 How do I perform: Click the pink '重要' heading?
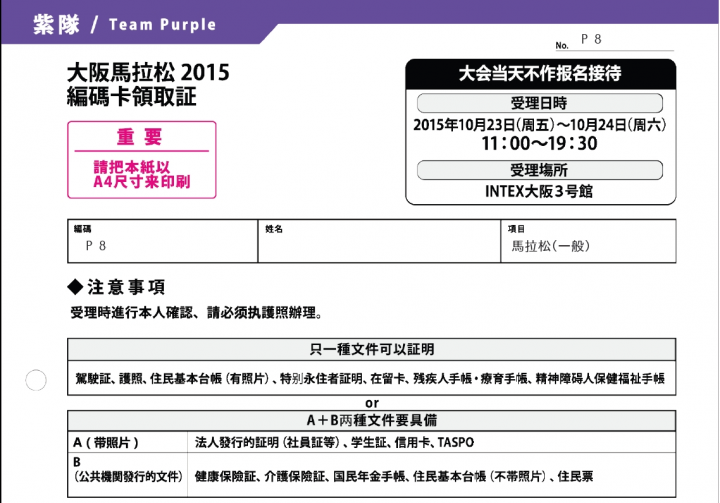pos(139,137)
